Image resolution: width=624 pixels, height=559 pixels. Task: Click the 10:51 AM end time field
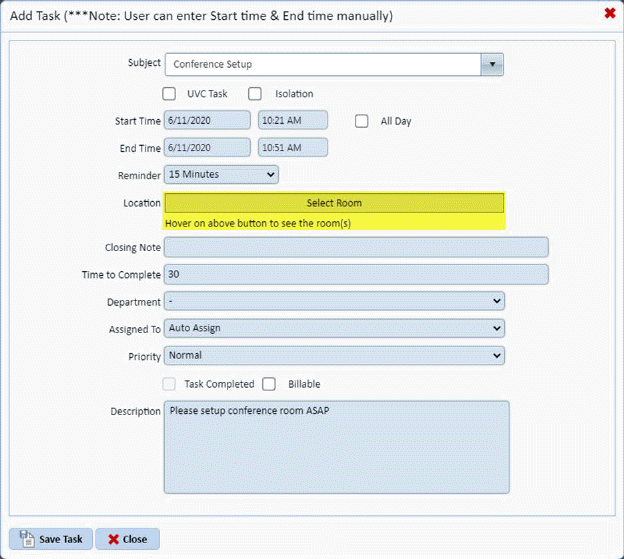pyautogui.click(x=292, y=148)
